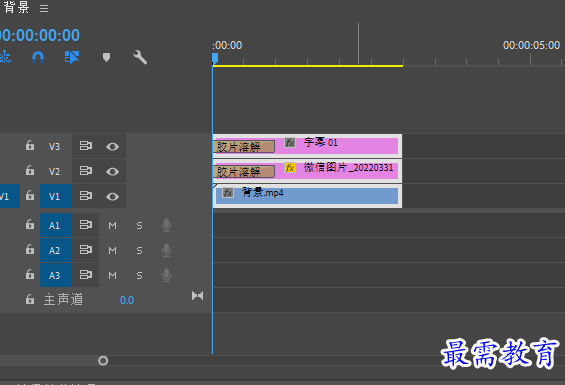565x385 pixels.
Task: Toggle sync lock on track A2
Action: pos(86,249)
